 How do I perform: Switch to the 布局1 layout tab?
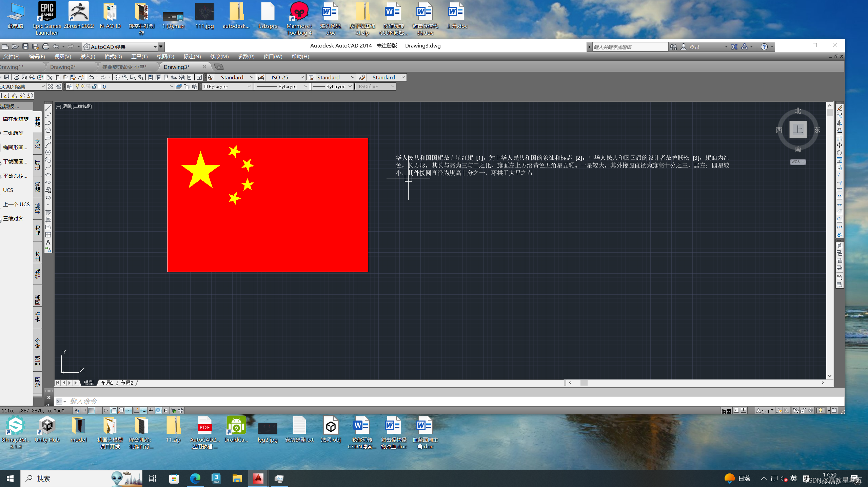coord(107,383)
